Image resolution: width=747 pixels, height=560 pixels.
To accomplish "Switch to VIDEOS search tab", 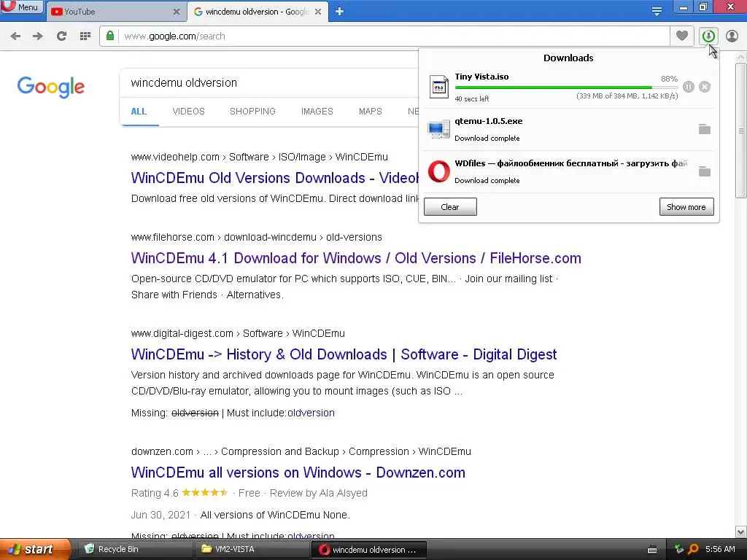I will tap(189, 112).
